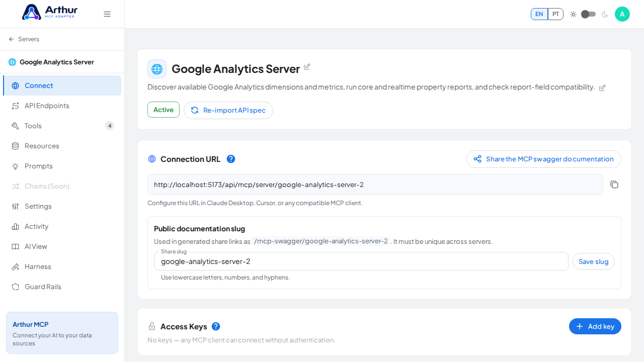Click the Access Keys heading

(x=184, y=327)
